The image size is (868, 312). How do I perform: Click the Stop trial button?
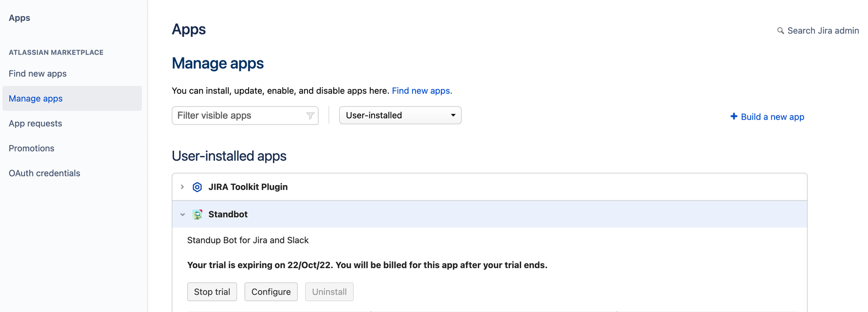212,292
